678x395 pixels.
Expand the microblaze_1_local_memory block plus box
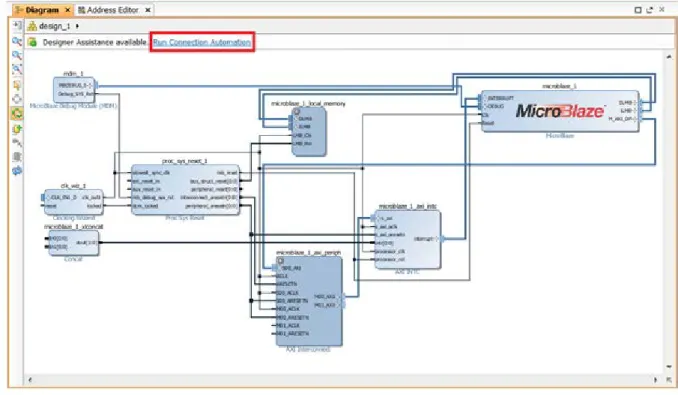pyautogui.click(x=297, y=112)
